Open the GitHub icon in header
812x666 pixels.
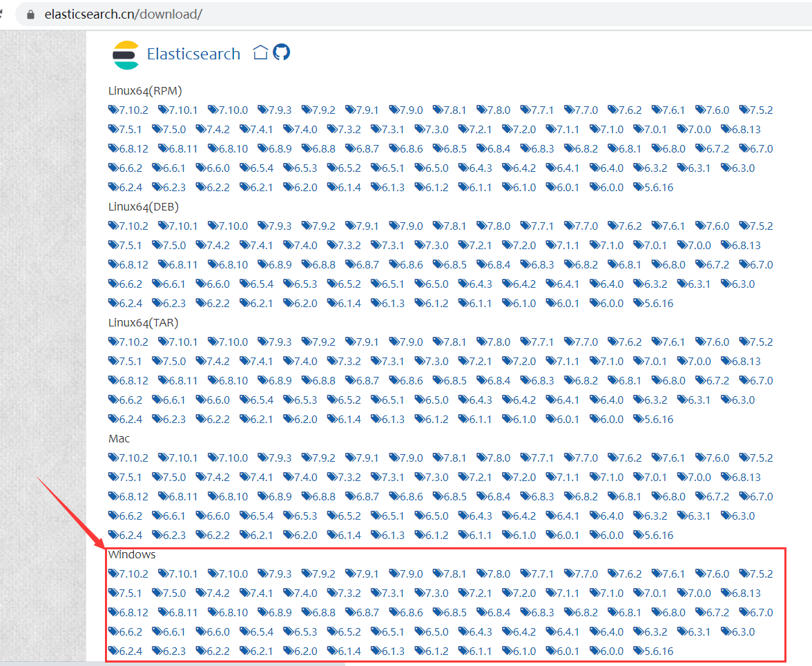[281, 52]
